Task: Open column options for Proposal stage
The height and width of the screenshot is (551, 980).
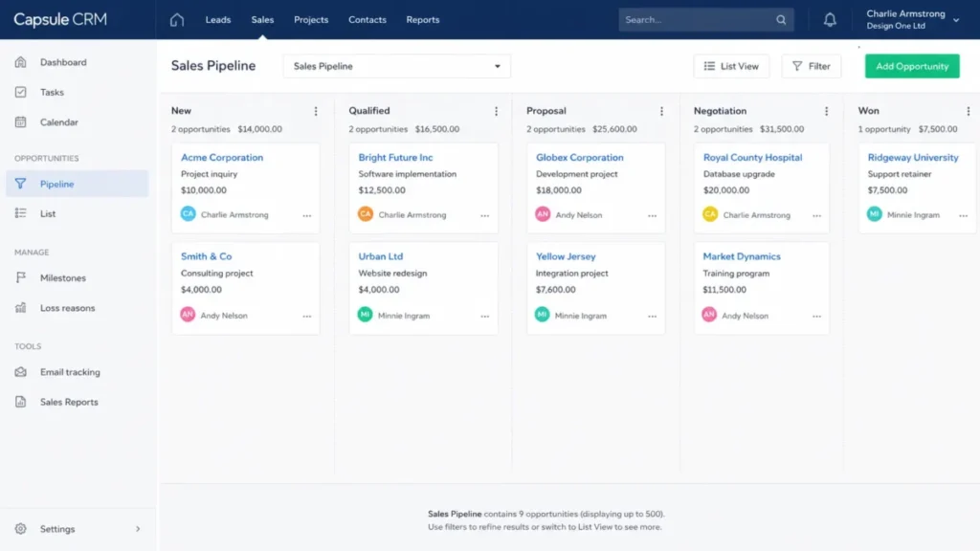Action: coord(661,111)
